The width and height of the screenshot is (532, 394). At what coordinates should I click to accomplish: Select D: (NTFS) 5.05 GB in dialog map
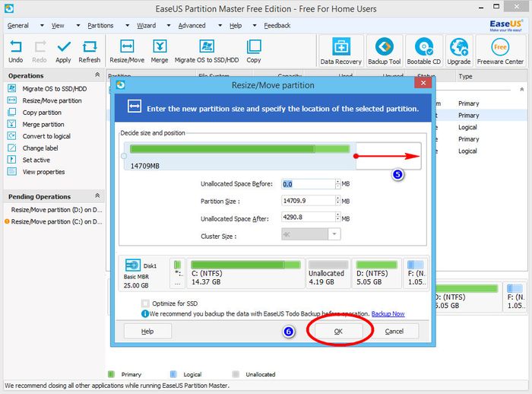coord(376,273)
